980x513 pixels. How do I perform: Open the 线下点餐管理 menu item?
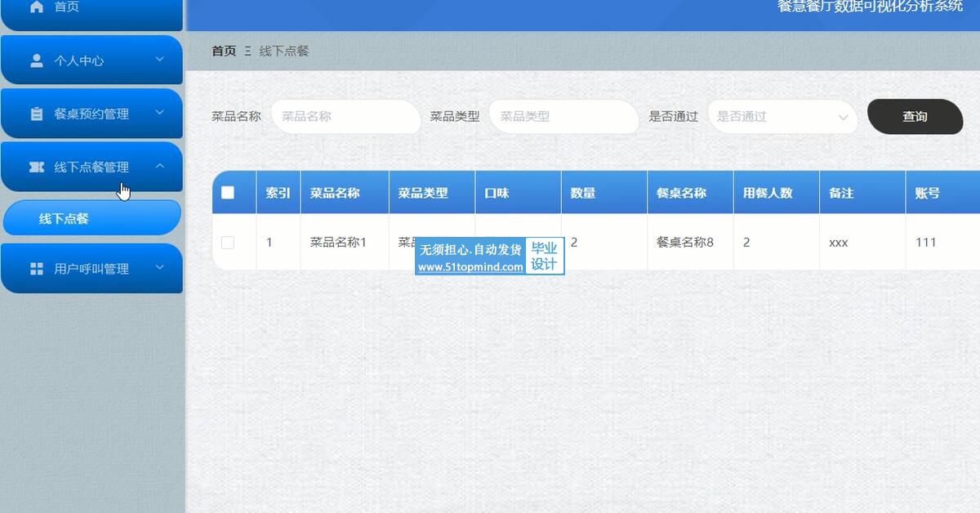(91, 167)
